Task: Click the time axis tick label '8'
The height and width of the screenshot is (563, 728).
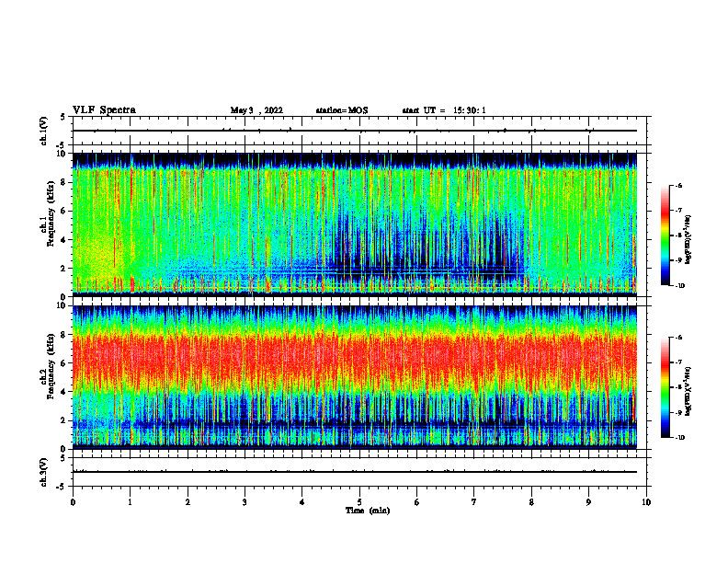Action: point(531,502)
